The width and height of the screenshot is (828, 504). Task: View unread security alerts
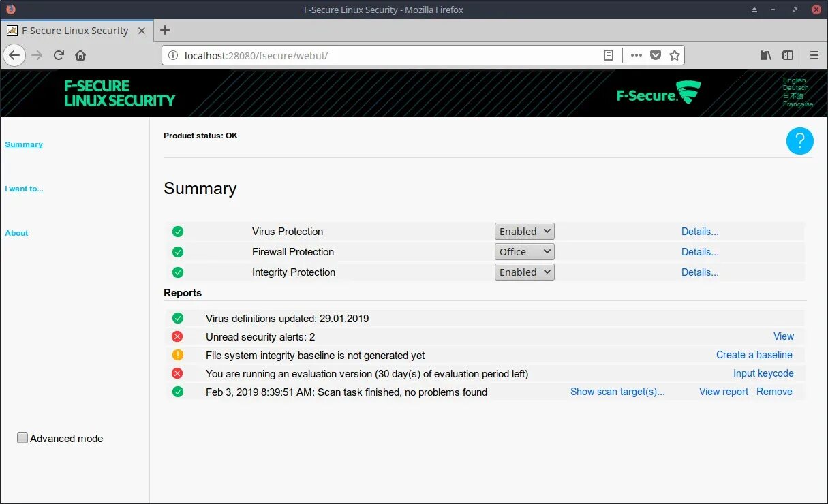pyautogui.click(x=784, y=336)
